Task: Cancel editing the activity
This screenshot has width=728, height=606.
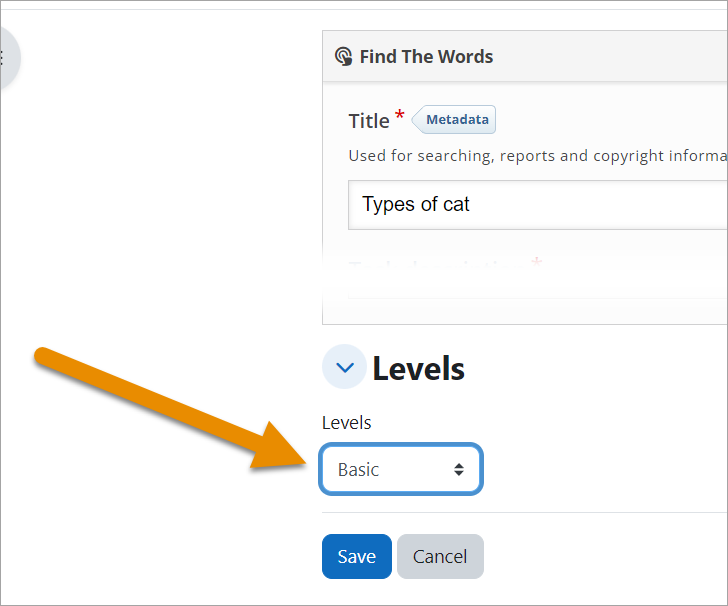Action: [440, 557]
